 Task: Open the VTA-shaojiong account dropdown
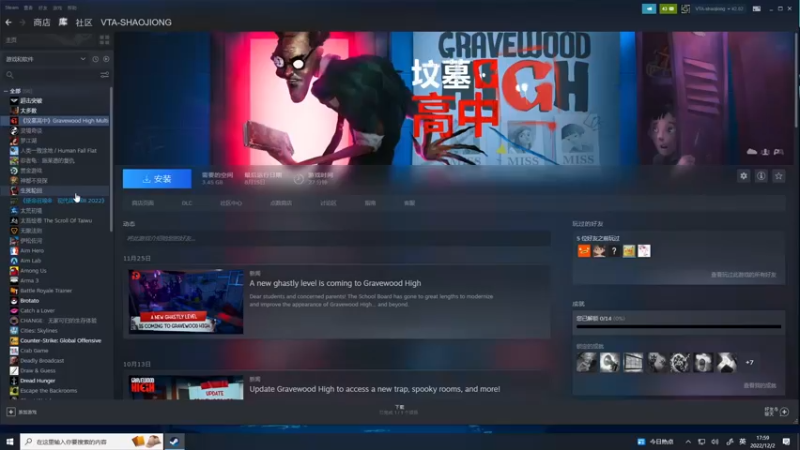tap(719, 9)
